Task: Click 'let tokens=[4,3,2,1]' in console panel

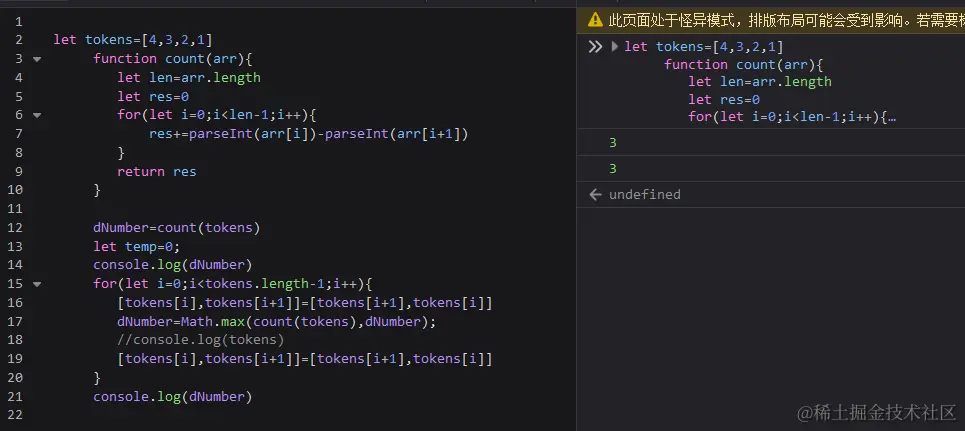Action: 704,46
